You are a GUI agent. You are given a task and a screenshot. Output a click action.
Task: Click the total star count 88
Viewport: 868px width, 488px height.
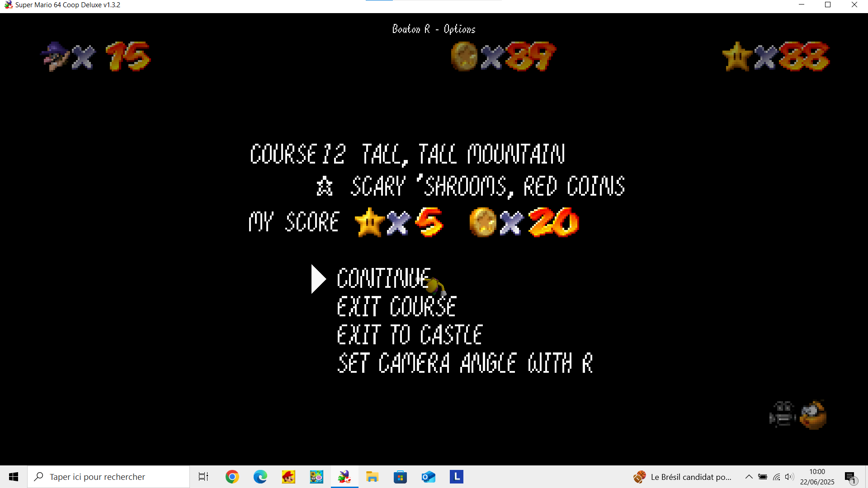pos(804,56)
